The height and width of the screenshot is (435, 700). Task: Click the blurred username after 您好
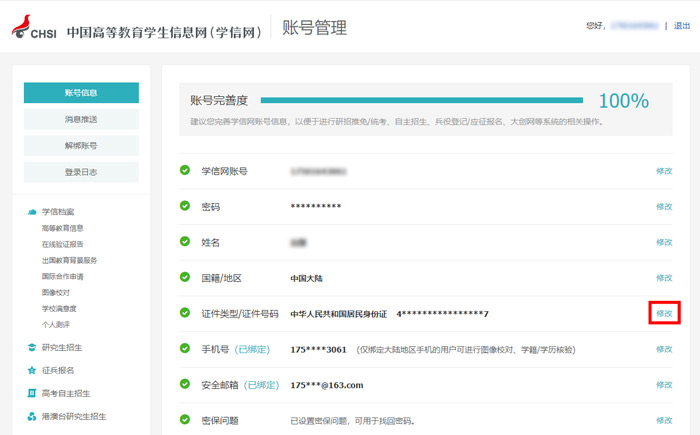(634, 26)
